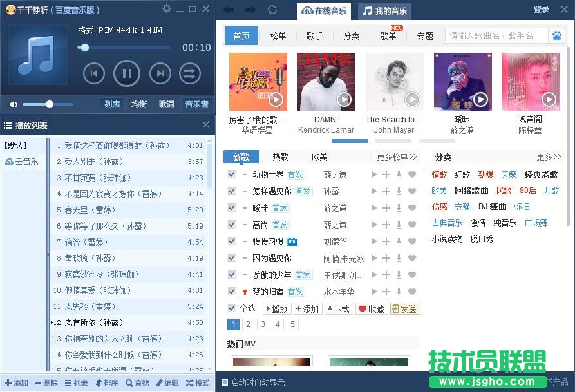Add 怎样遇见你 to the playlist with its plus icon

coord(386,191)
